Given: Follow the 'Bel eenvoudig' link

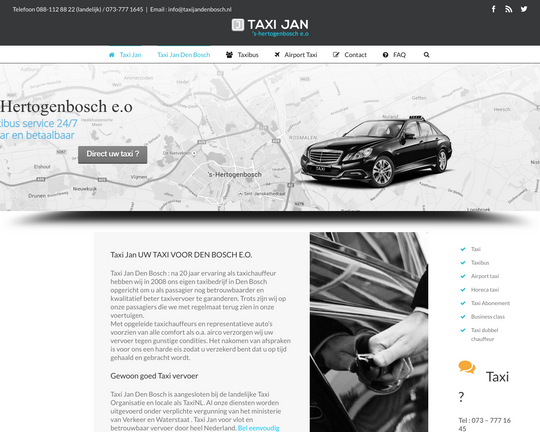Looking at the screenshot, I should 259,428.
